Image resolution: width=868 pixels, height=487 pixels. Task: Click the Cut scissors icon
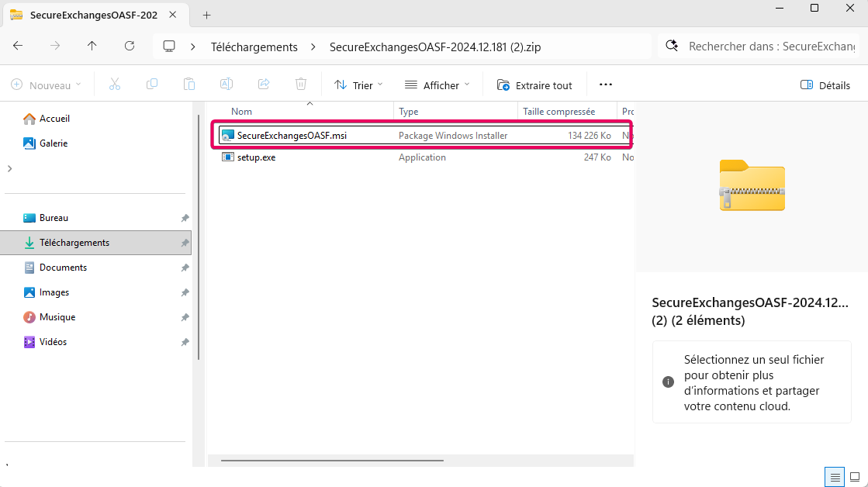tap(115, 85)
